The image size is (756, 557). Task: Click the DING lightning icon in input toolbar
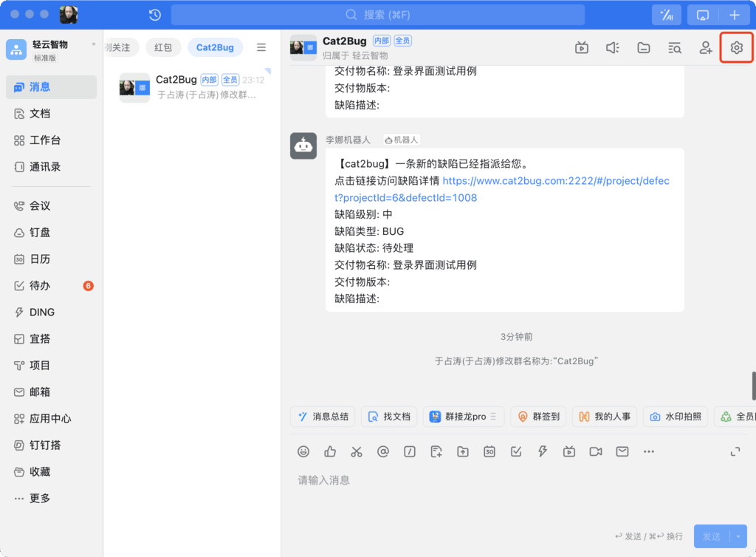pyautogui.click(x=543, y=451)
